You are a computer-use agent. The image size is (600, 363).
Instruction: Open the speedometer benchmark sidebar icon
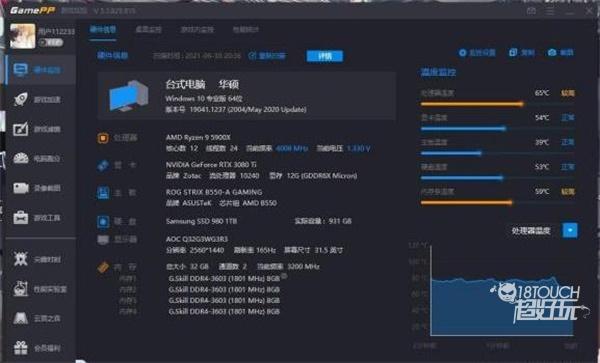click(21, 158)
